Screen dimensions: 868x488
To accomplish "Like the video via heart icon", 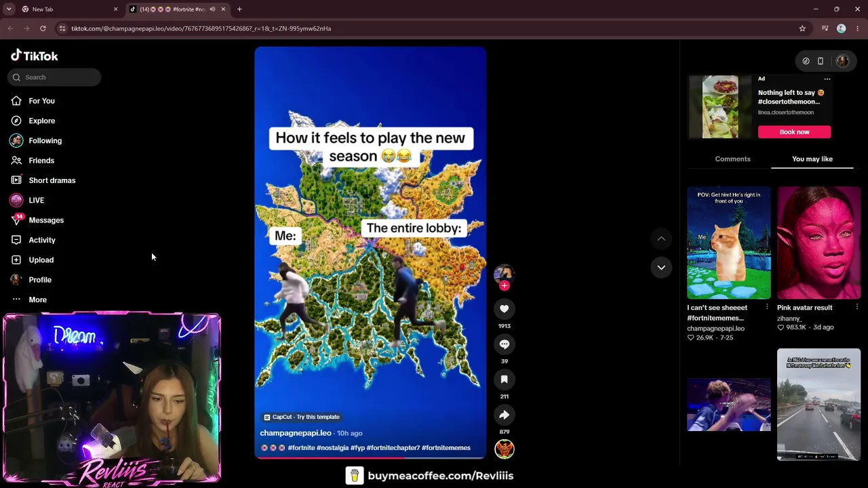I will point(504,309).
